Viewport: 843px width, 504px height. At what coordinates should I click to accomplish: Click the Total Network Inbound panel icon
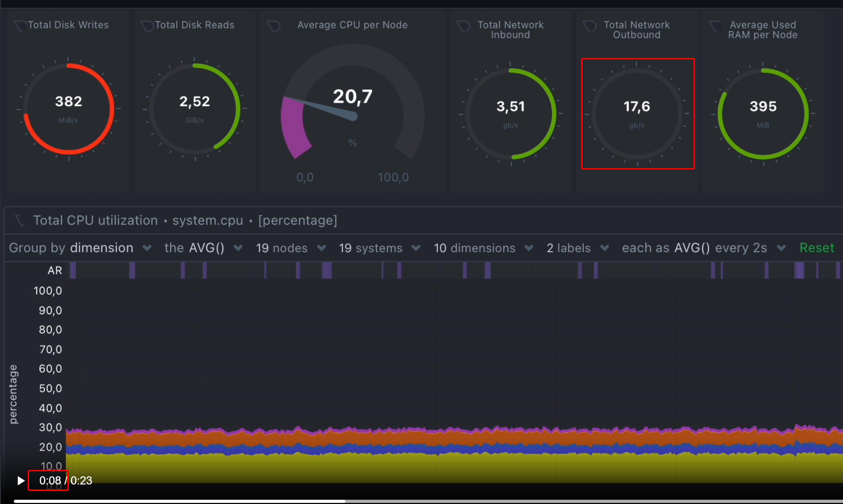463,26
